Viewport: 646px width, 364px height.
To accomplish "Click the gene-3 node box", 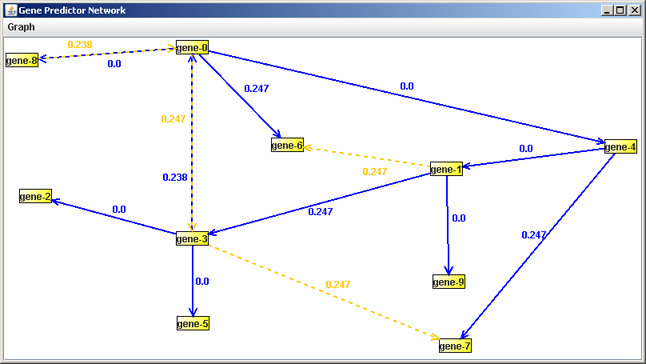I will (192, 239).
